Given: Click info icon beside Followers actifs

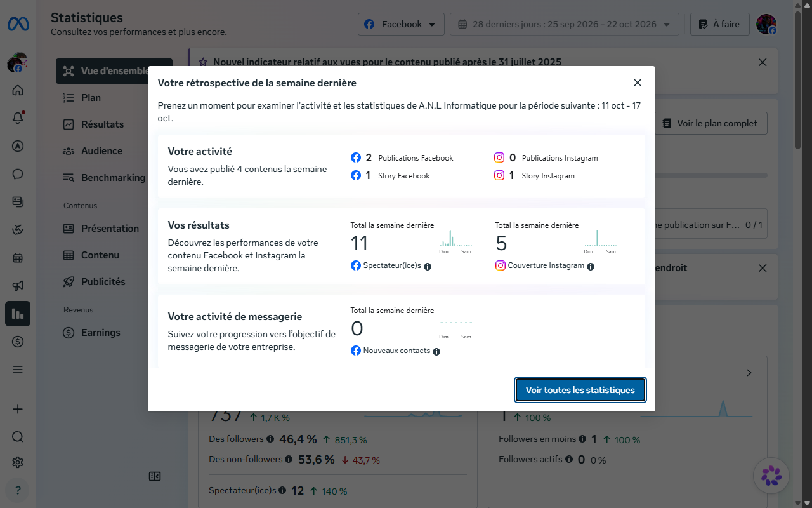Looking at the screenshot, I should [568, 459].
